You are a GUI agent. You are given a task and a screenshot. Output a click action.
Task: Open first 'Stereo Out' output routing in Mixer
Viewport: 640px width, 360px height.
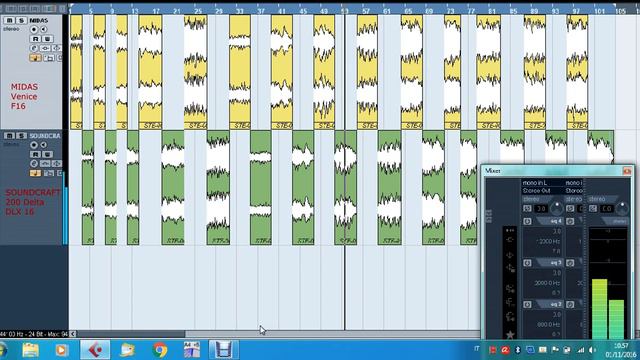point(542,191)
